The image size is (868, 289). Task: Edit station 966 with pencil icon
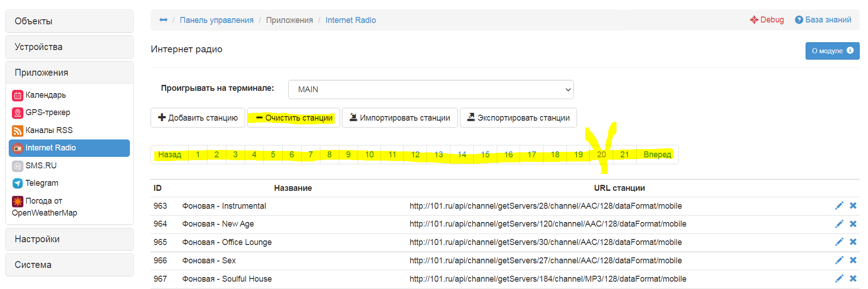pyautogui.click(x=839, y=260)
